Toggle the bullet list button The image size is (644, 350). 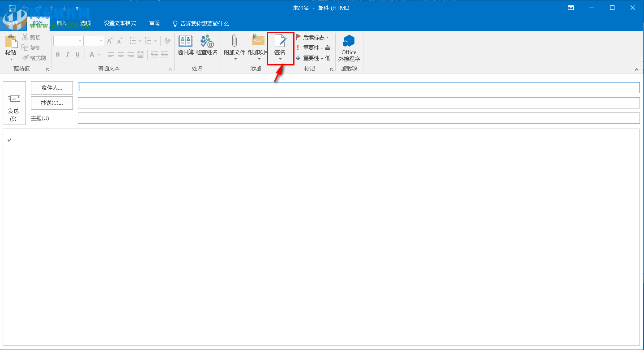tap(133, 41)
